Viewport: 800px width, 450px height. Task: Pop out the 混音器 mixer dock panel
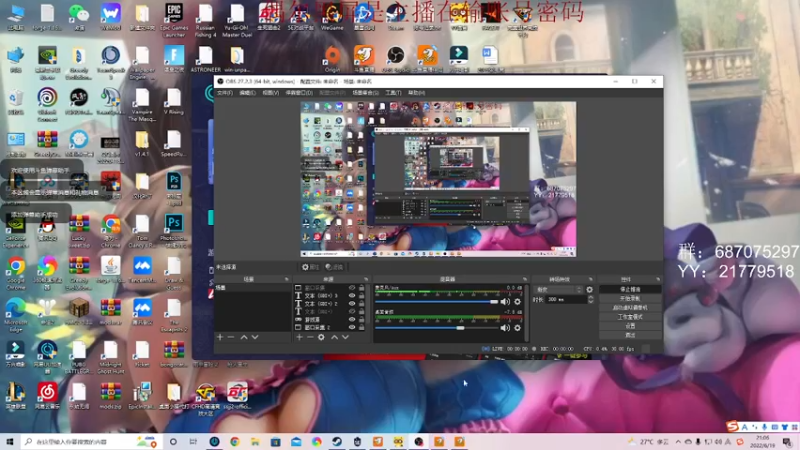(524, 280)
